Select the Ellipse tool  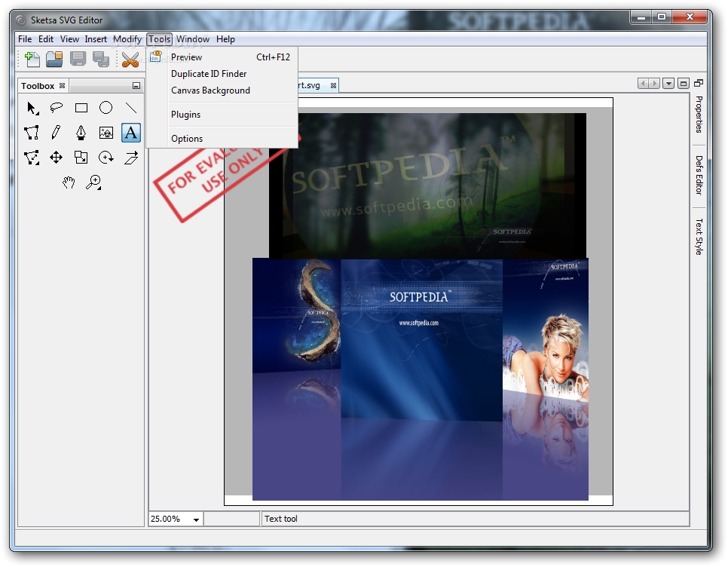pyautogui.click(x=106, y=109)
